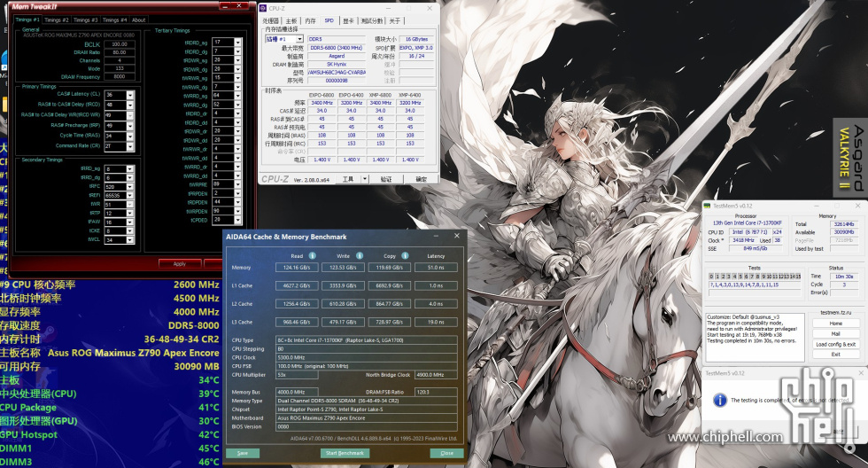This screenshot has width=868, height=468.
Task: Click the TestMem5 log text box
Action: coord(755,336)
